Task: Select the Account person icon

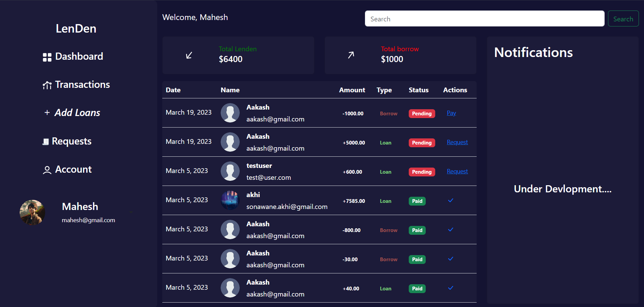Action: click(47, 170)
